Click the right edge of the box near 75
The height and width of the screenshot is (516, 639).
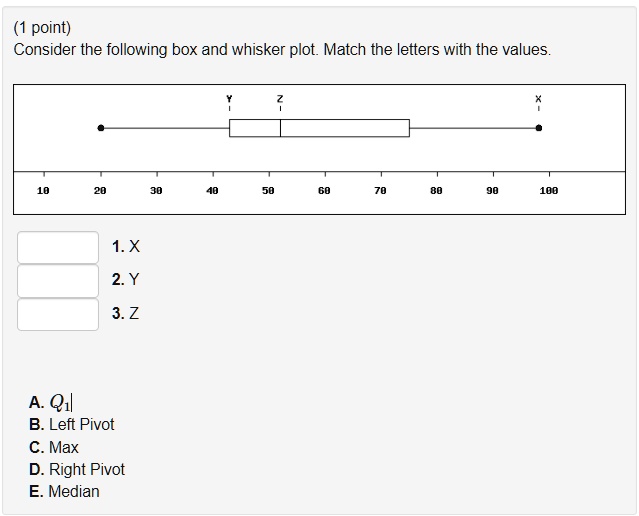point(409,128)
